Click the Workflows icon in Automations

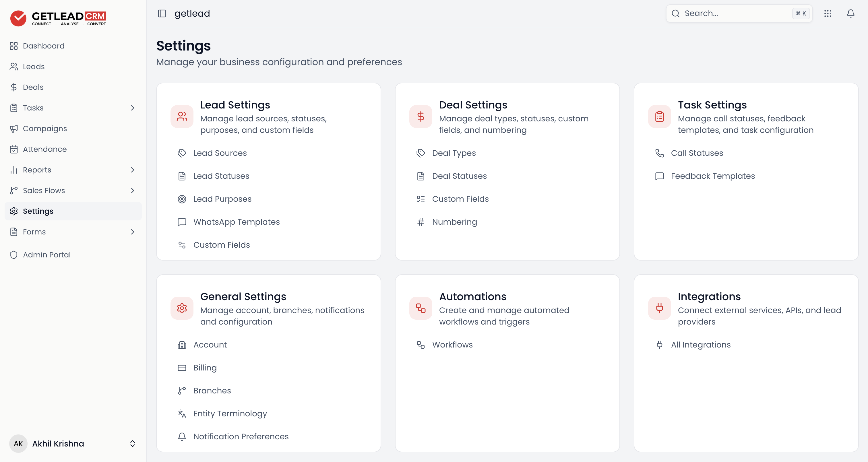(421, 345)
